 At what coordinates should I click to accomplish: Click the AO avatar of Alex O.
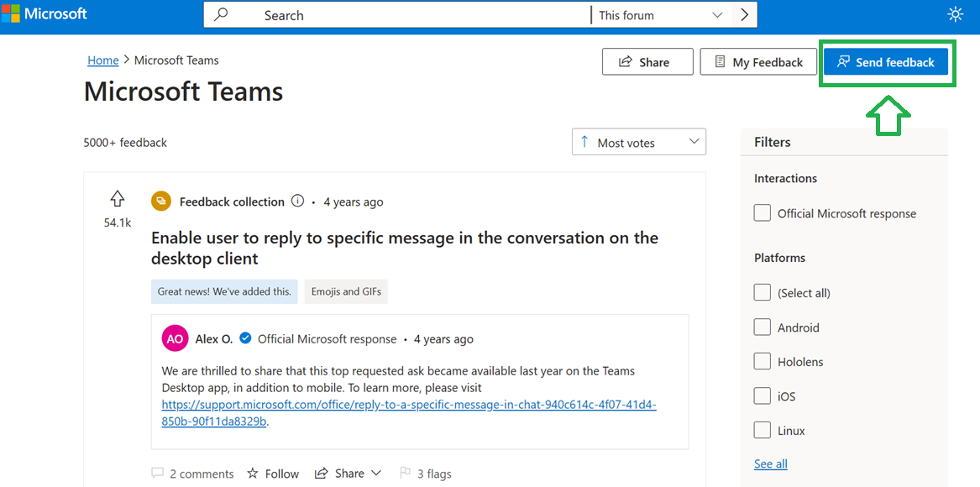click(175, 339)
